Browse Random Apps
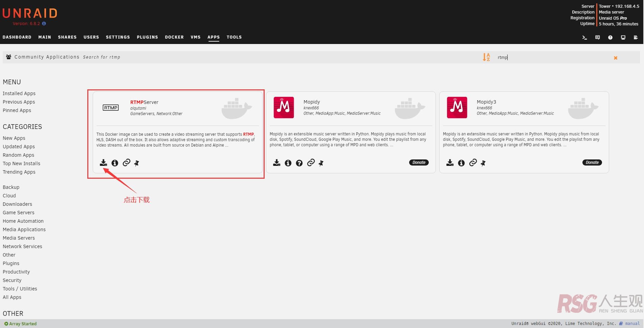The width and height of the screenshot is (644, 328). (19, 155)
